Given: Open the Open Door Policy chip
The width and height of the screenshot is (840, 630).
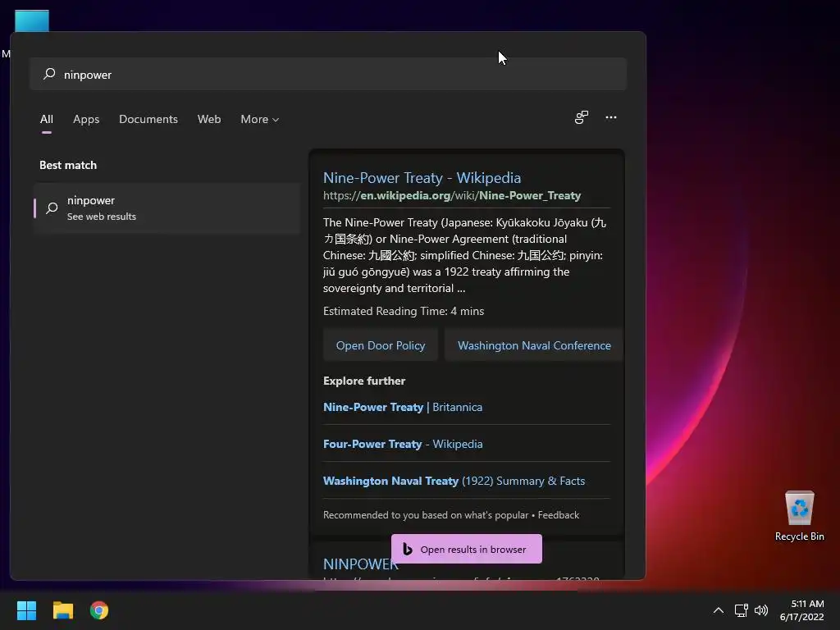Looking at the screenshot, I should (x=381, y=345).
